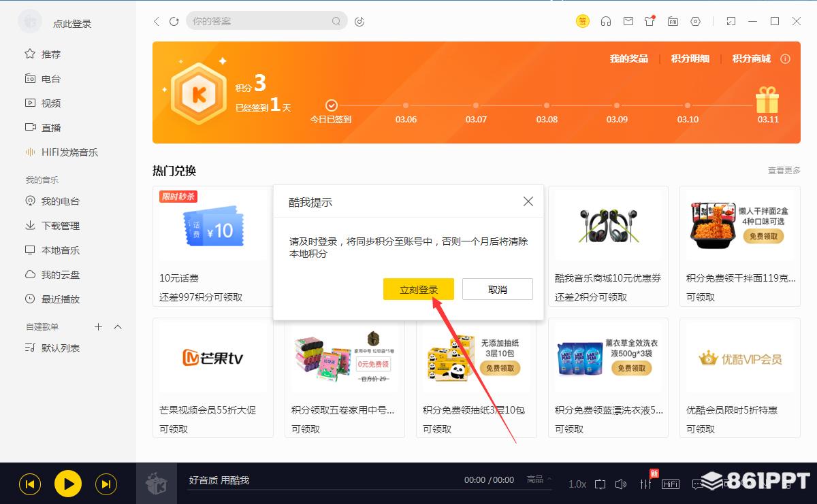817x504 pixels.
Task: Close the 酷我提示 dialog
Action: 528,201
